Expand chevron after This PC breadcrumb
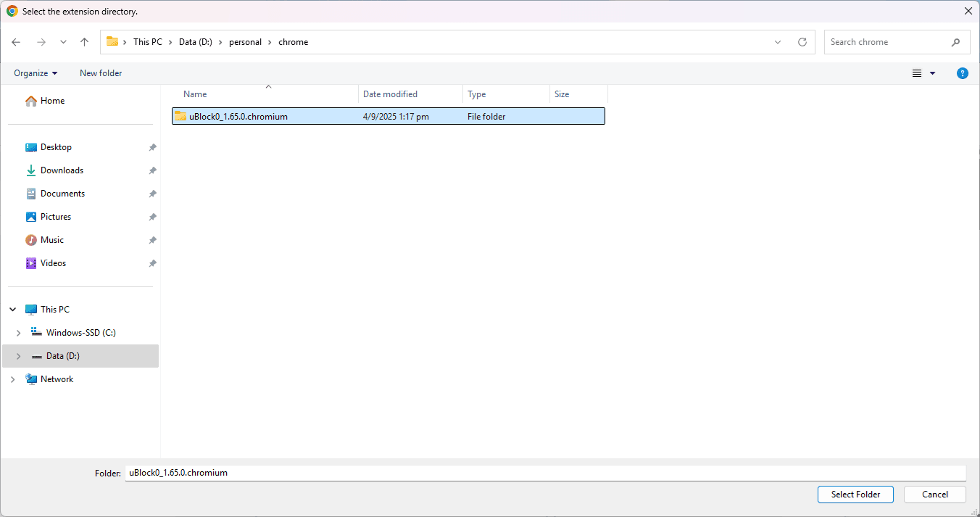This screenshot has width=980, height=517. [x=171, y=42]
